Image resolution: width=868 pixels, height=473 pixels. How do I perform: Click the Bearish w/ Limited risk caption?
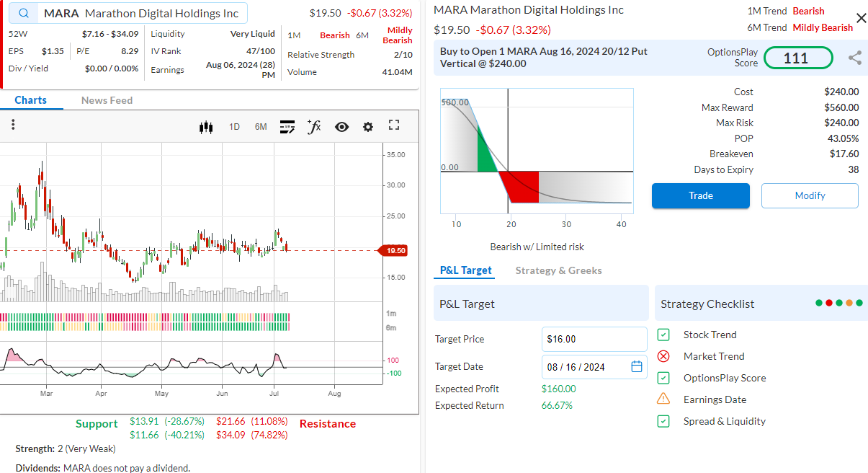tap(537, 247)
